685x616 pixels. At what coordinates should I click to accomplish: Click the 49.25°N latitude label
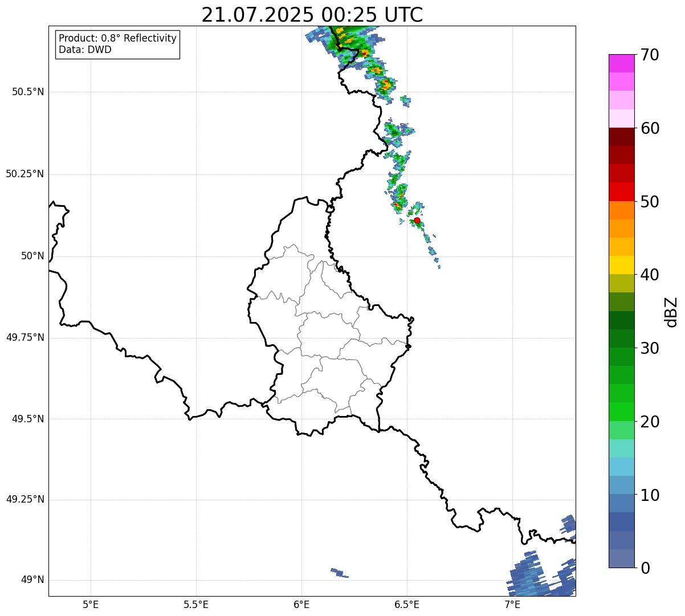tap(25, 499)
